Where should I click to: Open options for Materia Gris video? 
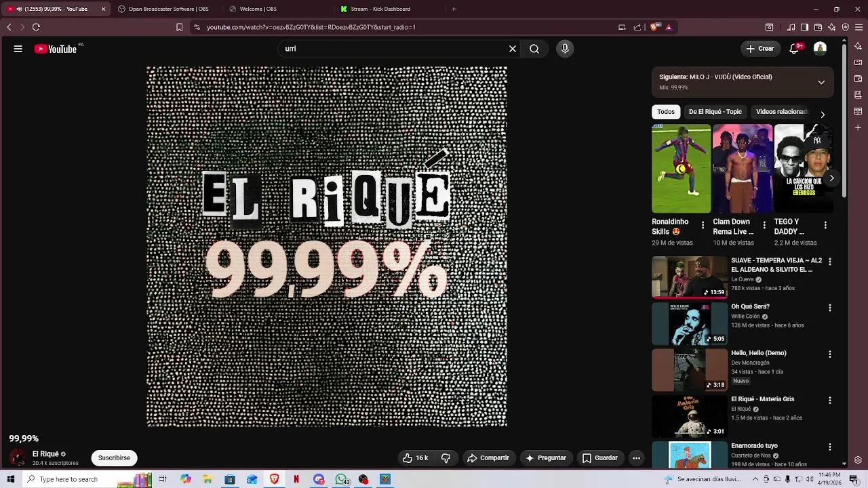(x=829, y=401)
